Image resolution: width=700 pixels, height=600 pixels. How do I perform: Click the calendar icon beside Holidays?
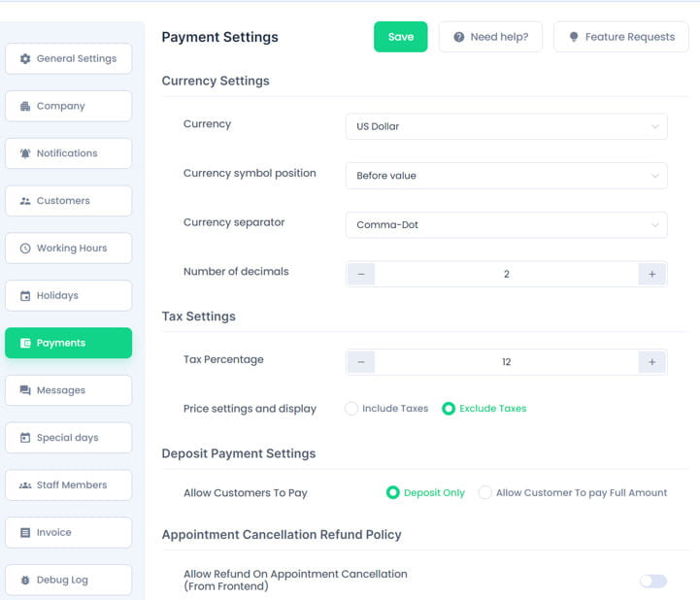(25, 295)
